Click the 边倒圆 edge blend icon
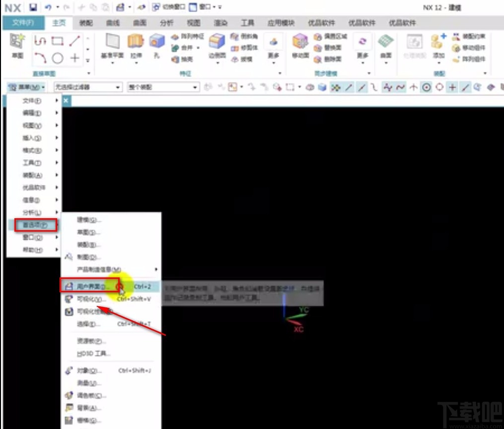Image resolution: width=504 pixels, height=429 pixels. coord(217,42)
